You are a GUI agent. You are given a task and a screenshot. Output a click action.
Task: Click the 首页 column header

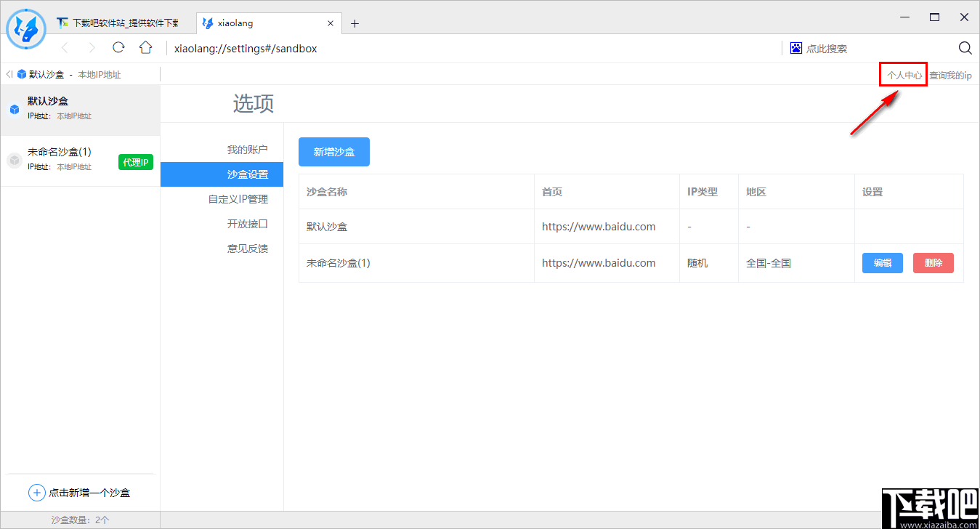click(552, 192)
